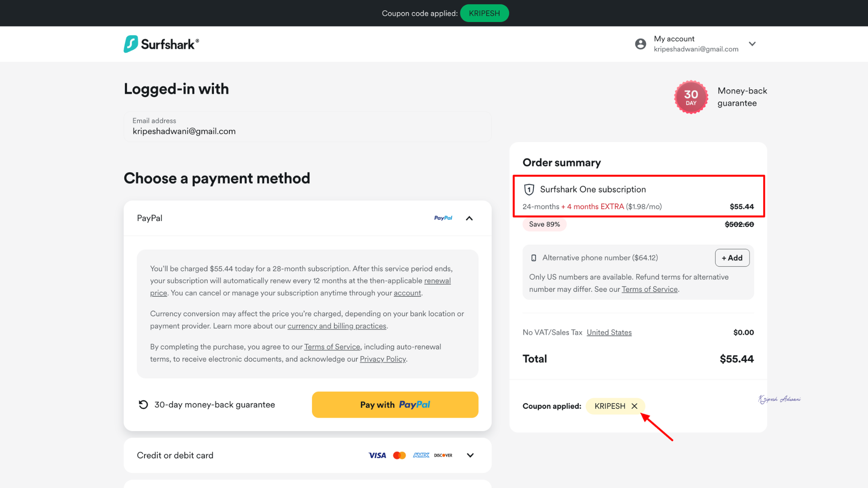Click the 30 day guarantee badge
Viewport: 868px width, 488px height.
click(691, 97)
